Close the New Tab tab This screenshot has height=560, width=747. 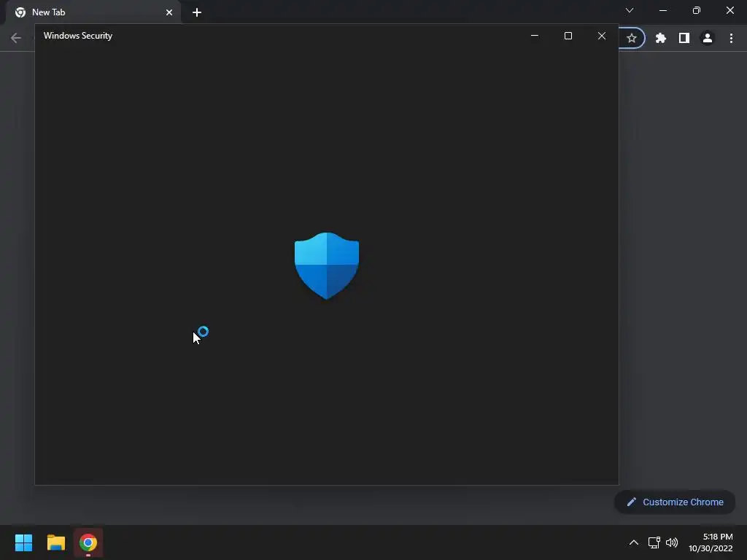[x=169, y=12]
